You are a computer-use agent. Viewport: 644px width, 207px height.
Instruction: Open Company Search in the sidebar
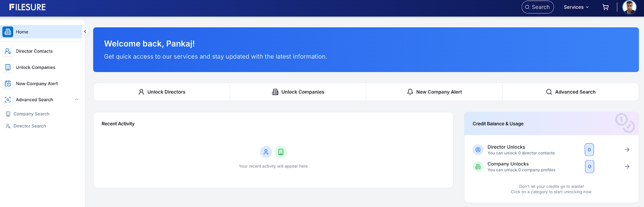tap(31, 114)
